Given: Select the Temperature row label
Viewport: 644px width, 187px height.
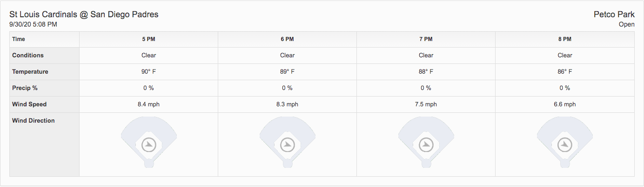Looking at the screenshot, I should 30,72.
